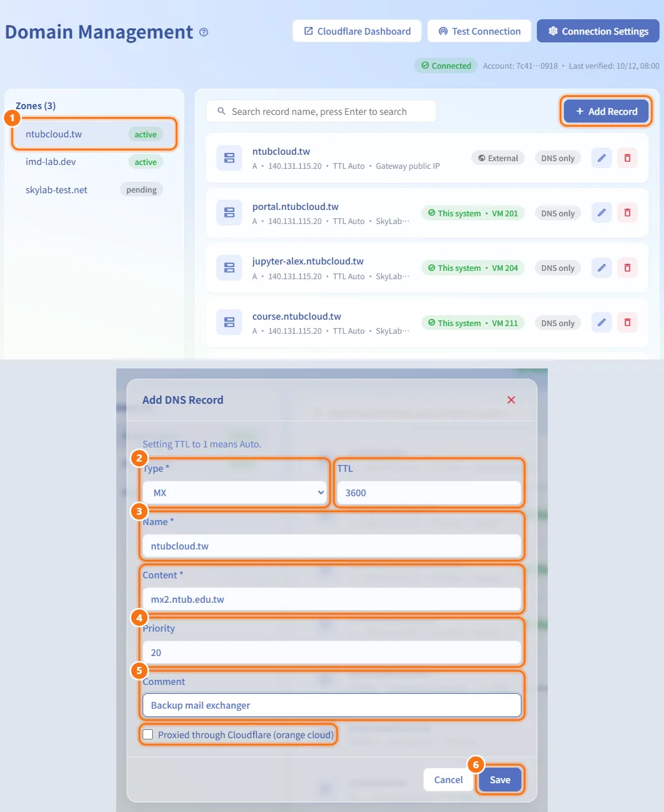
Task: Click the portal.ntubcloud.tw record name
Action: (x=295, y=207)
